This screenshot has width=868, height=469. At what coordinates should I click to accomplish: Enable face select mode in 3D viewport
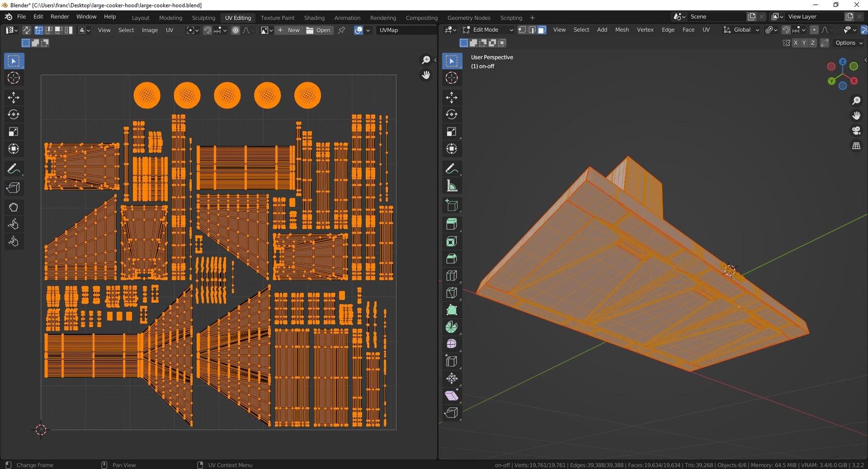coord(542,30)
